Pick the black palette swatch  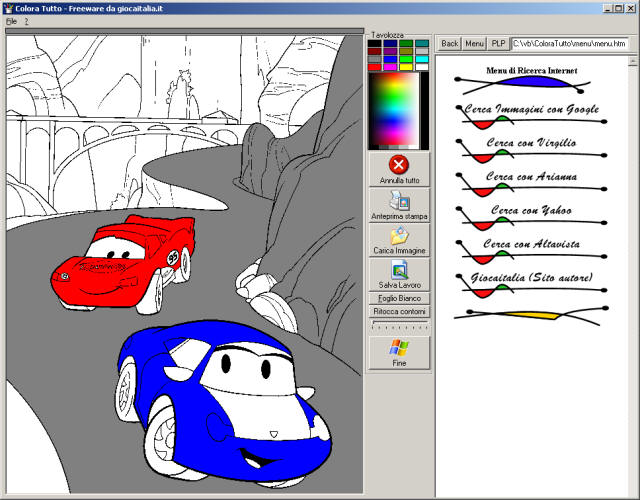click(x=374, y=43)
